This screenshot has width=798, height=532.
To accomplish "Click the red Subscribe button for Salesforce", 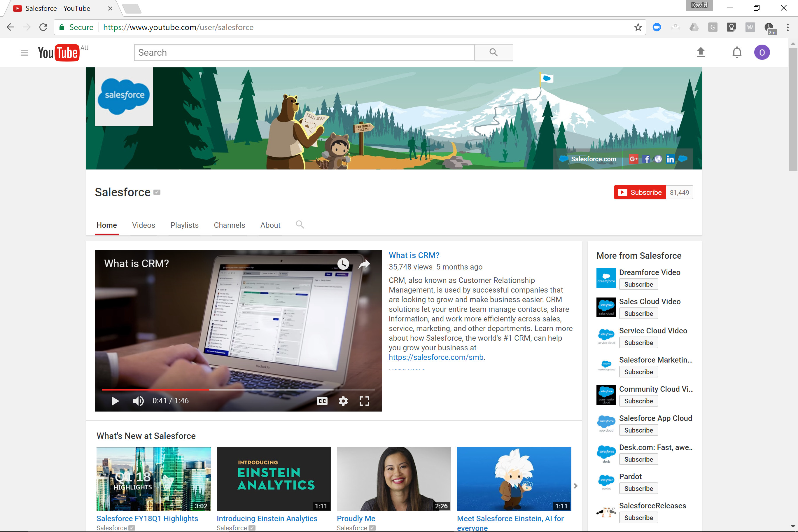I will pyautogui.click(x=640, y=192).
